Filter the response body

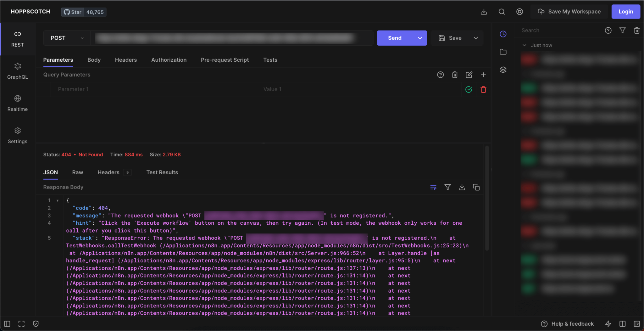(447, 187)
